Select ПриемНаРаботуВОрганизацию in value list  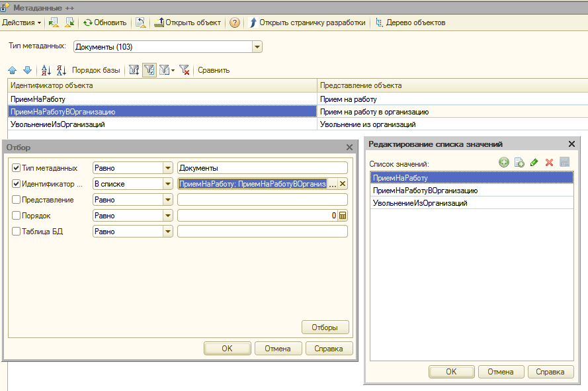coord(472,191)
